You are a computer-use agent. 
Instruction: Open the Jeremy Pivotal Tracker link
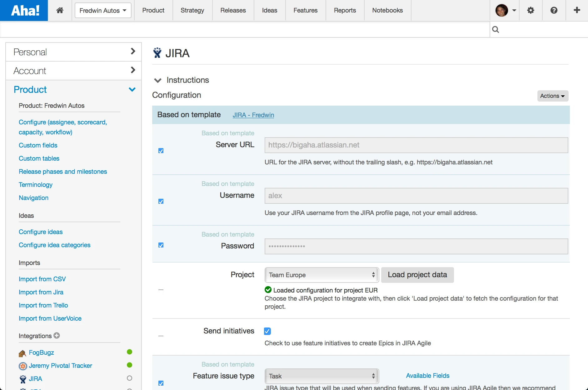[61, 366]
